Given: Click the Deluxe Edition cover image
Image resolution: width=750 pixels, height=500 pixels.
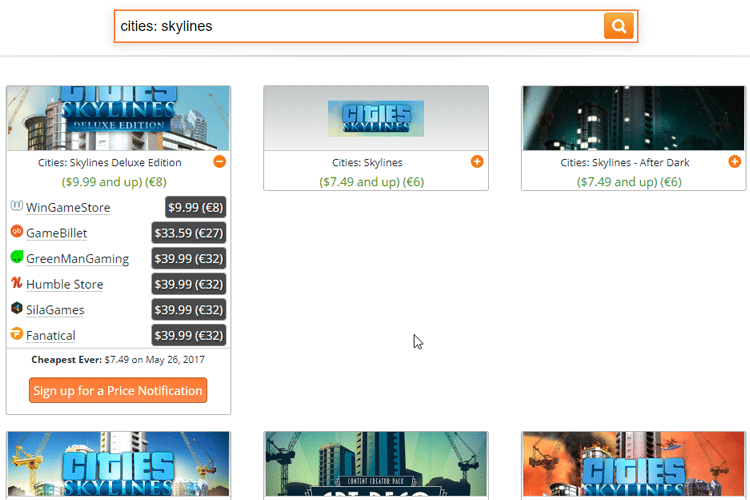Looking at the screenshot, I should coord(118,118).
